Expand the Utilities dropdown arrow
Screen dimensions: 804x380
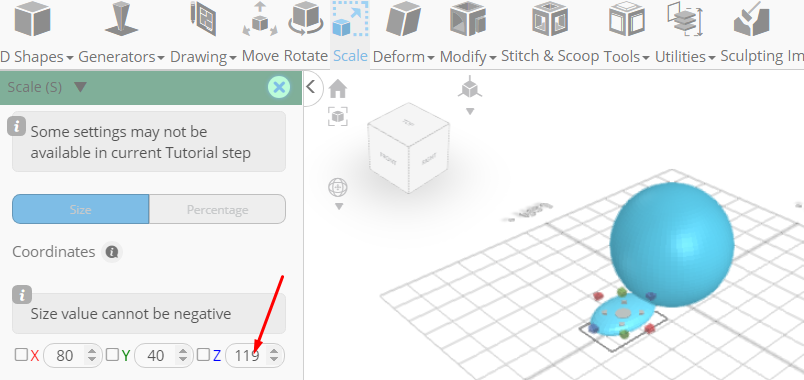click(712, 57)
